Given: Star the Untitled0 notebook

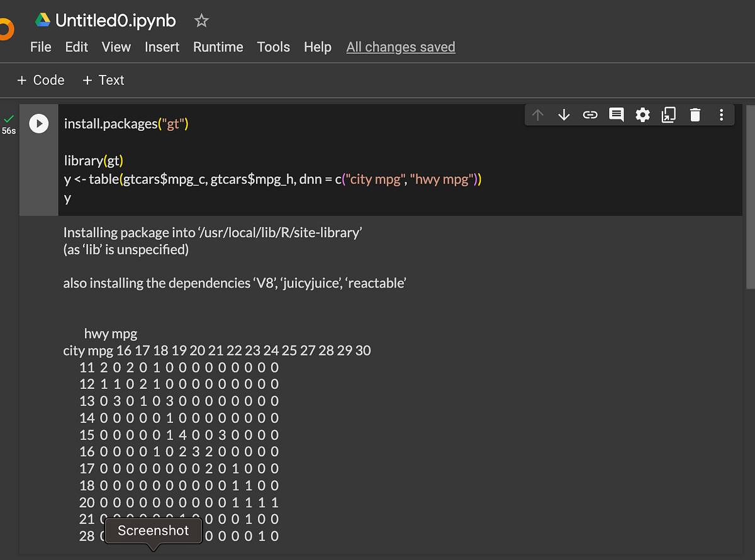Looking at the screenshot, I should click(201, 20).
